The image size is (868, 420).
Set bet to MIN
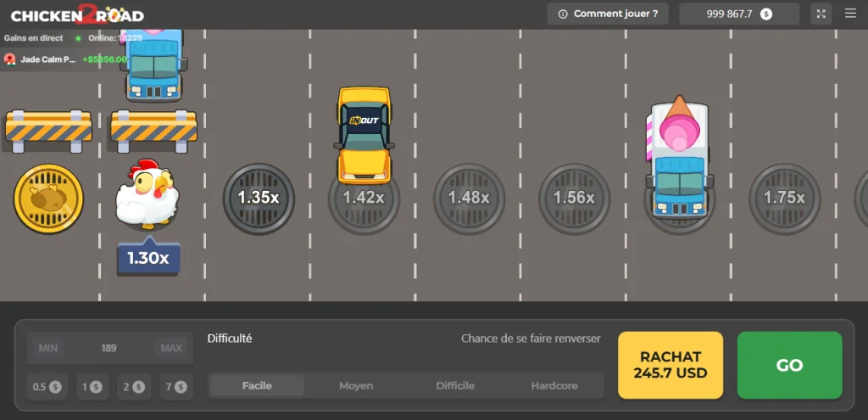(x=48, y=349)
